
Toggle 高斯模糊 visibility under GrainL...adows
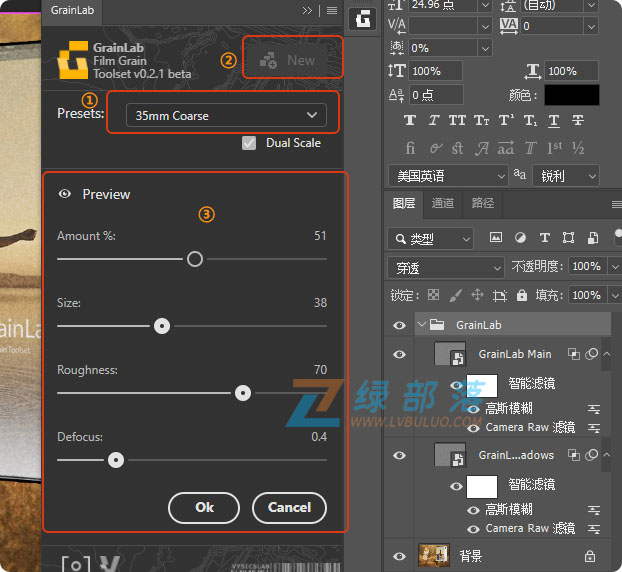pyautogui.click(x=473, y=510)
